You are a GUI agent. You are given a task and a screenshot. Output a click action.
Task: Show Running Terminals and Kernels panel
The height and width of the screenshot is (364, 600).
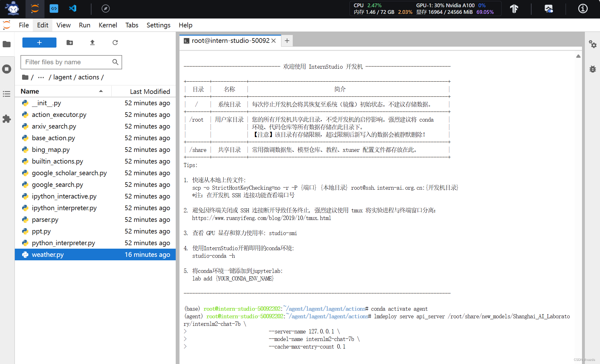(7, 69)
